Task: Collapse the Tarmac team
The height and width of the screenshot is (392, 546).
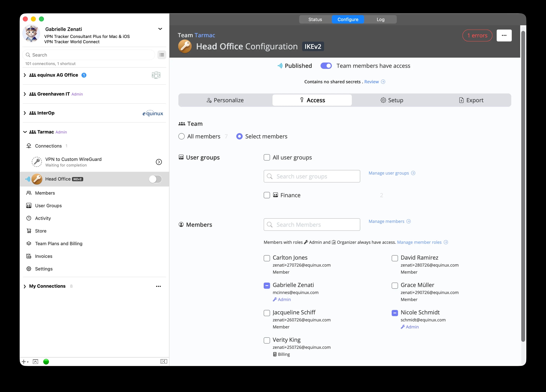Action: [25, 132]
